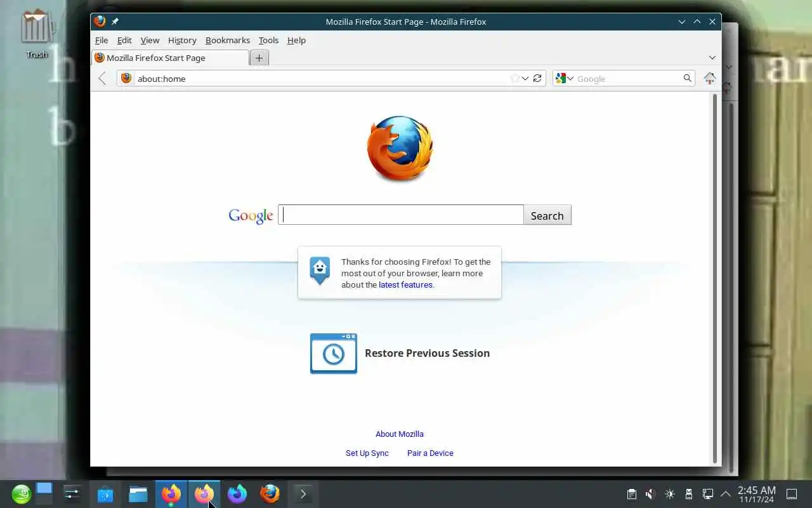Screen dimensions: 812x508
Task: Click Firefox taskbar icon with green plus badge
Action: [171, 493]
